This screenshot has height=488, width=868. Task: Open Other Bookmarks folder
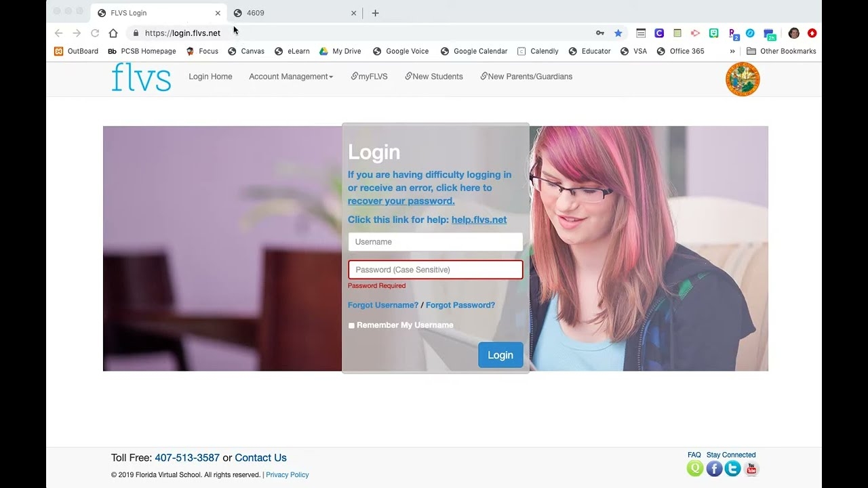(x=781, y=51)
